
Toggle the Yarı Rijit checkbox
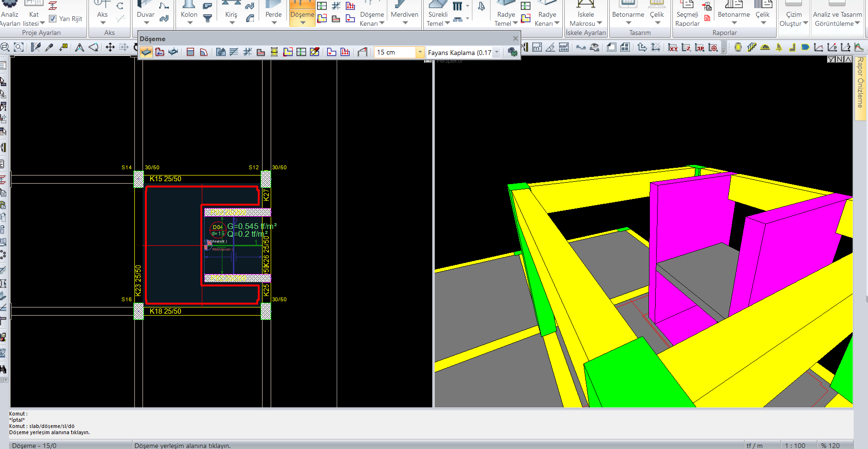point(53,19)
